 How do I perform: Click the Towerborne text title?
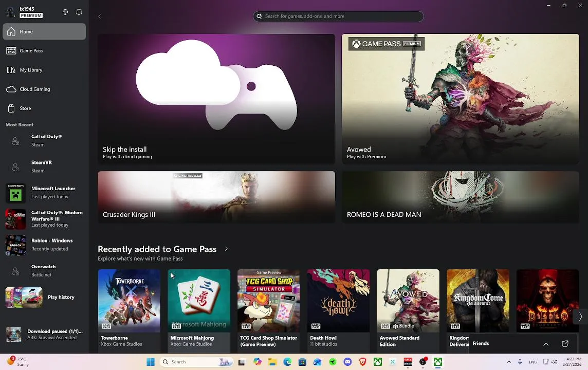pos(114,338)
